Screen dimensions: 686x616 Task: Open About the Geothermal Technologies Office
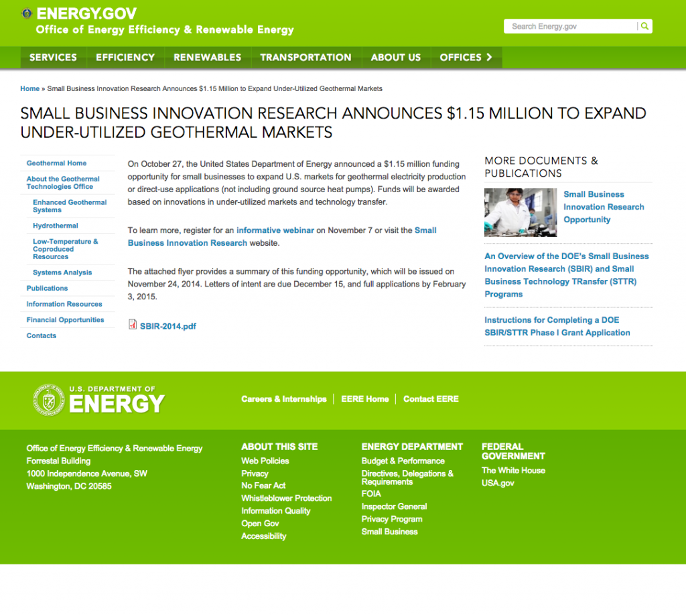pyautogui.click(x=63, y=183)
